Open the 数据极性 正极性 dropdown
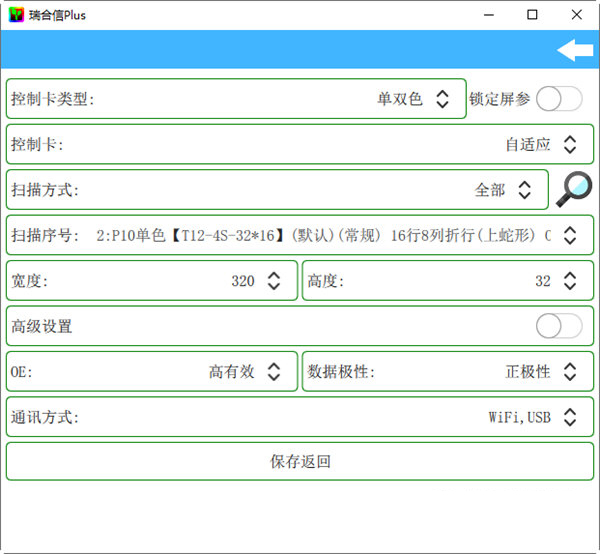This screenshot has width=600, height=554. coord(570,372)
